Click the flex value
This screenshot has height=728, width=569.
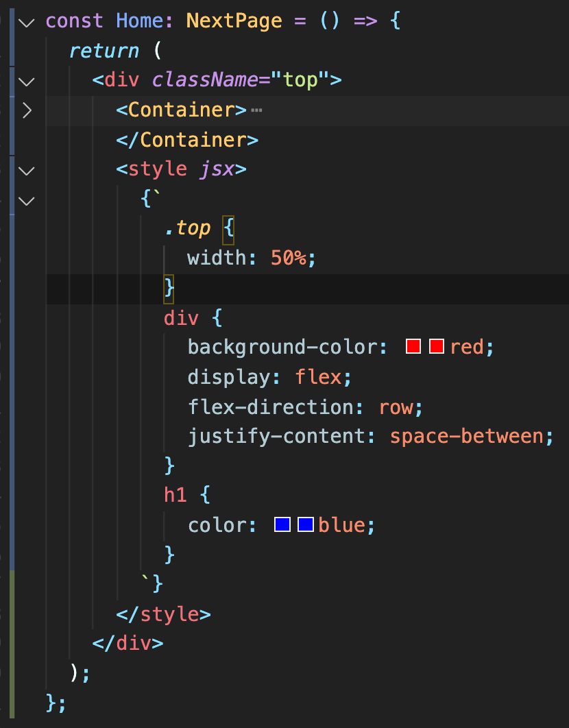point(318,377)
